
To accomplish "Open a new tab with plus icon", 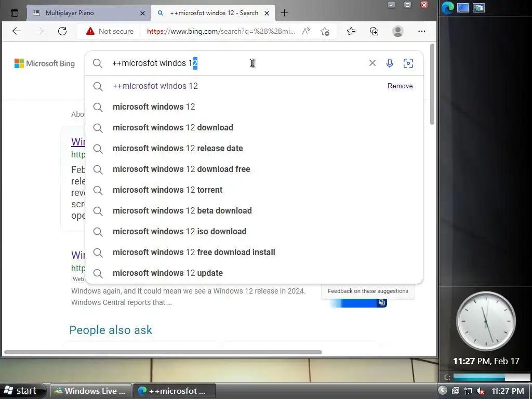I will pos(284,13).
